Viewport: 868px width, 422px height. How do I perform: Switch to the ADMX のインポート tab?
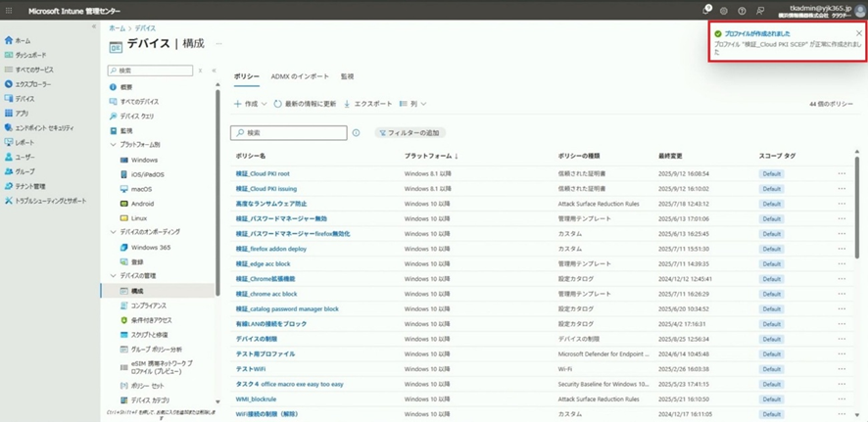(x=300, y=76)
